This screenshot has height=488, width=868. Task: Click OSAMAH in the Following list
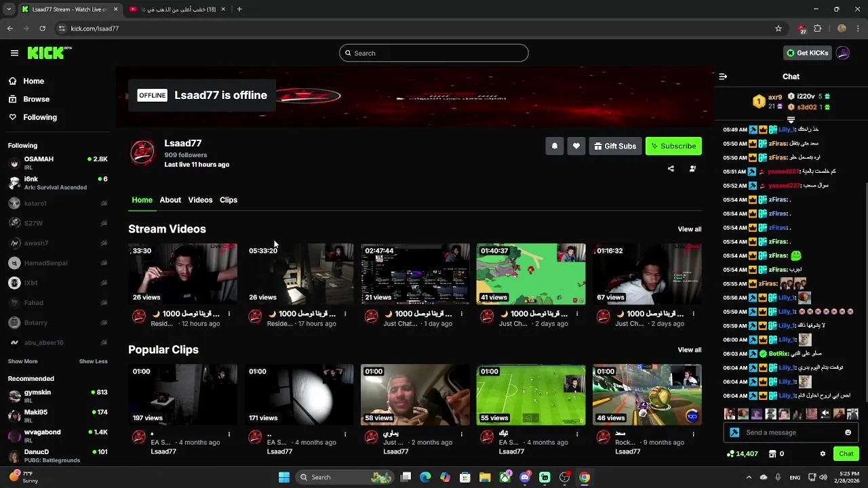tap(58, 163)
